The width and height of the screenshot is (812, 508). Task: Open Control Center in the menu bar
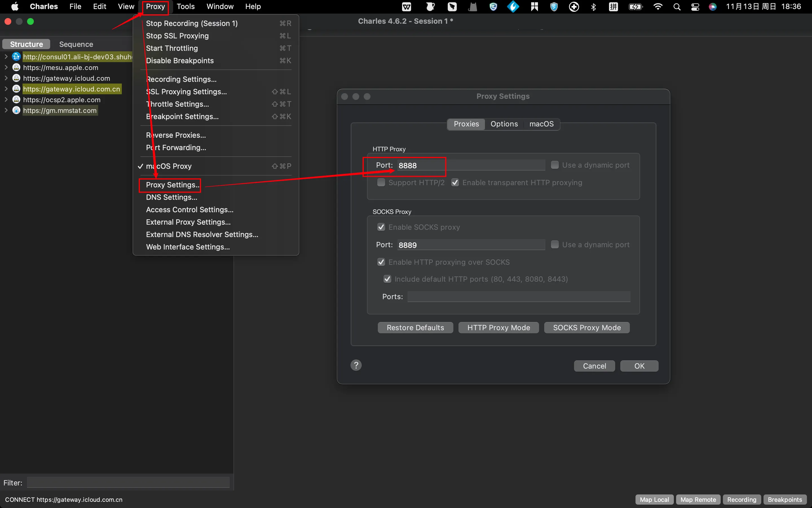coord(695,7)
